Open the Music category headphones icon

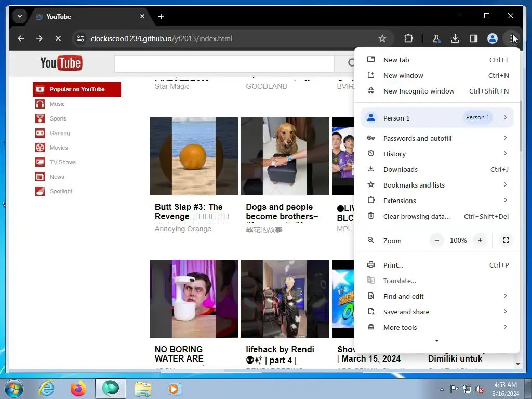40,104
